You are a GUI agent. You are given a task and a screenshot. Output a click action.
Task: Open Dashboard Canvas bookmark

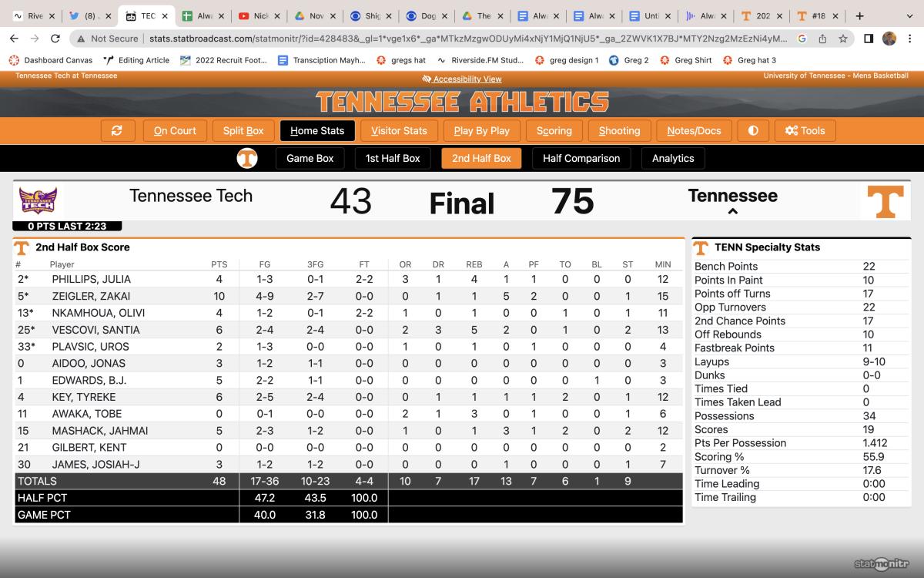50,60
